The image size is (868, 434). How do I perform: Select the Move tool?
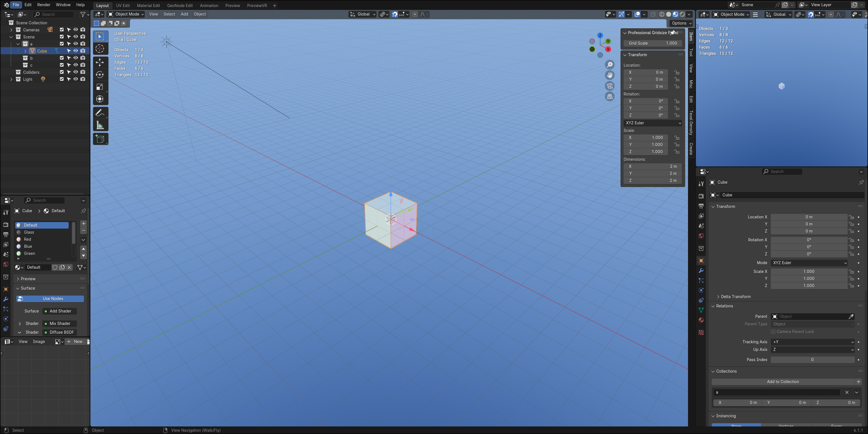point(100,62)
